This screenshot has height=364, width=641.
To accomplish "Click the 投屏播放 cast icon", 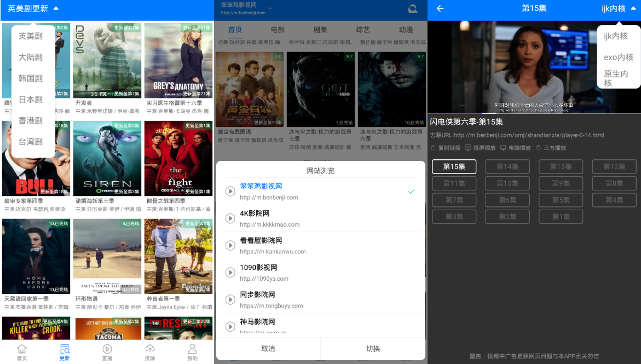I will point(468,148).
